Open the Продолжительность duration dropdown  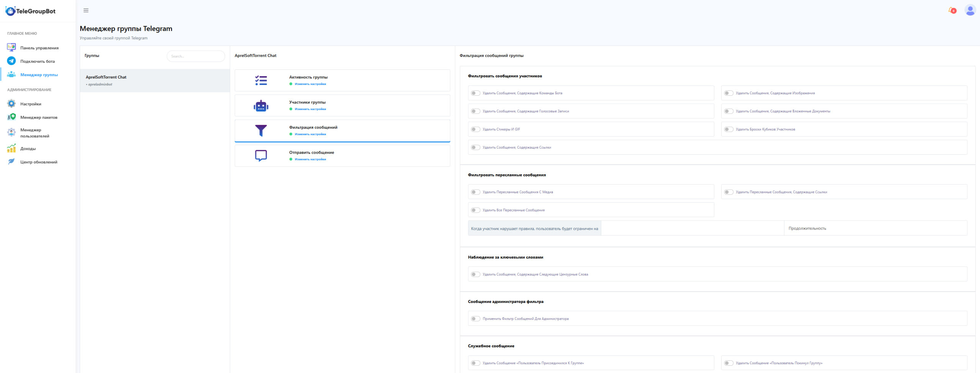[875, 228]
